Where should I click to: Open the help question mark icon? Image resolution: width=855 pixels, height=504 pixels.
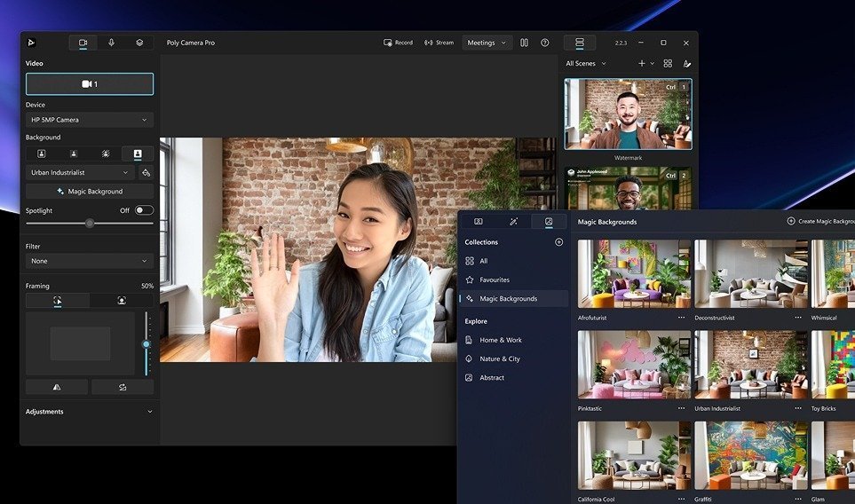(x=545, y=43)
